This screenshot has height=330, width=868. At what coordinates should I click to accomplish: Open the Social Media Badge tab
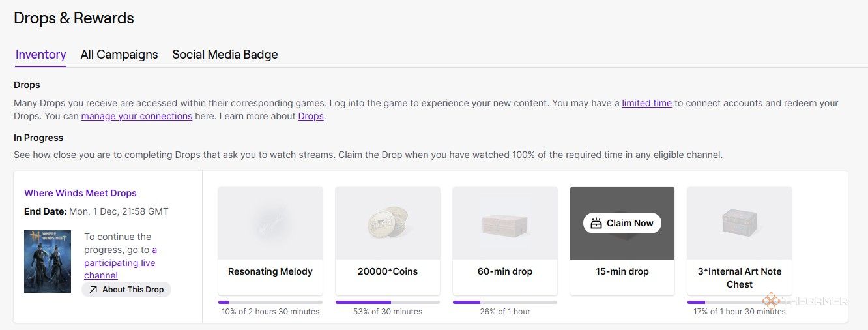(225, 55)
